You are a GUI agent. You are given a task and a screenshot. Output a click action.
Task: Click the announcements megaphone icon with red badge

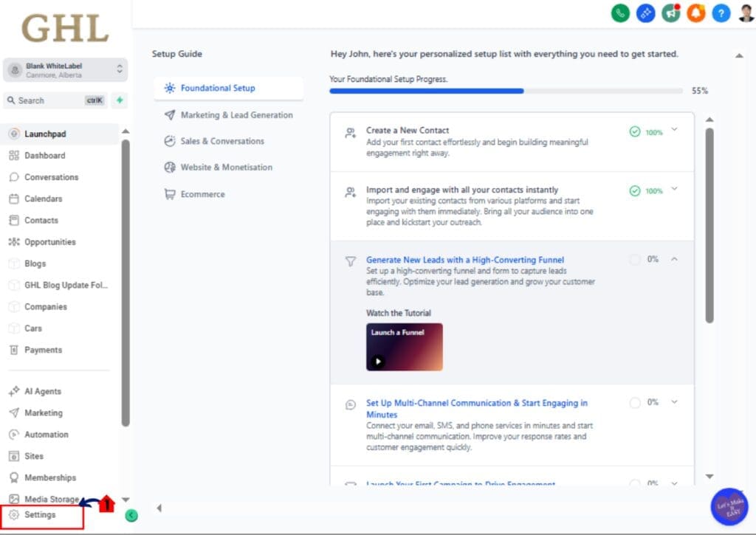pyautogui.click(x=670, y=13)
